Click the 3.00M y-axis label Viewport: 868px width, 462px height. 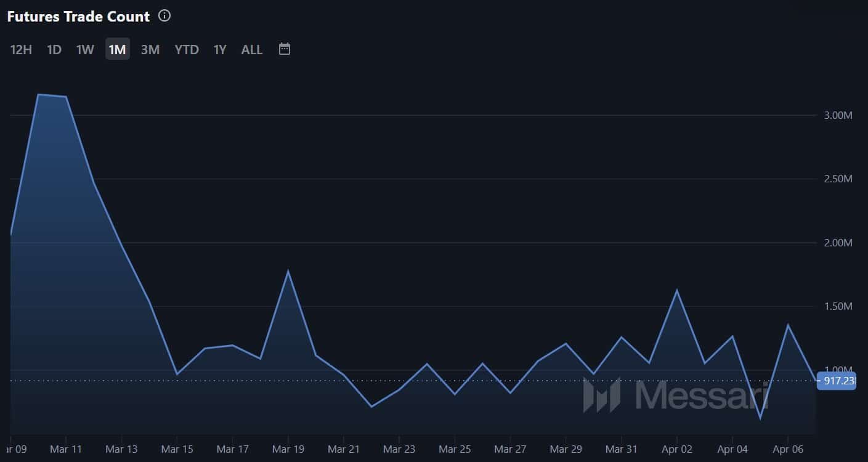(838, 115)
